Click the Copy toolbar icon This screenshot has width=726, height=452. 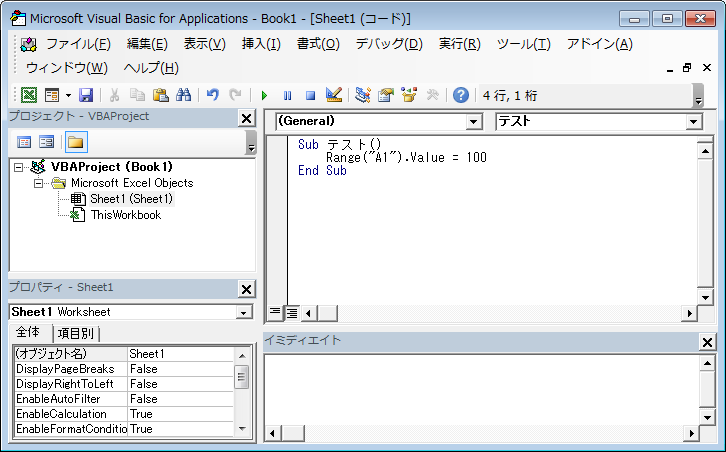(x=137, y=95)
